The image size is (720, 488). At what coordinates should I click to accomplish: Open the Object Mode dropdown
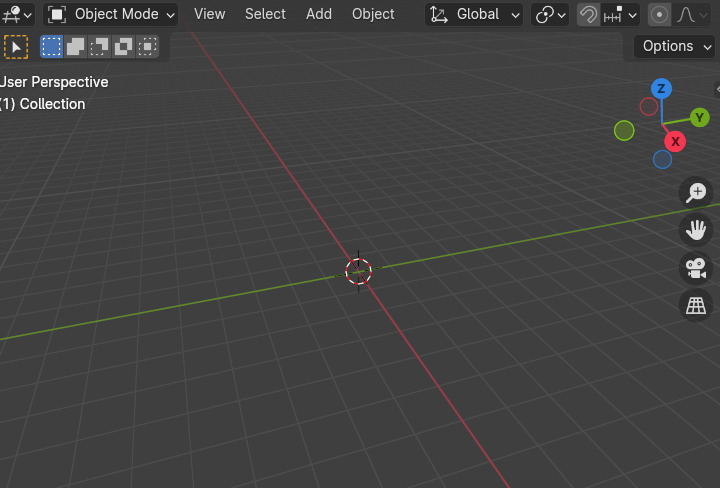tap(111, 14)
